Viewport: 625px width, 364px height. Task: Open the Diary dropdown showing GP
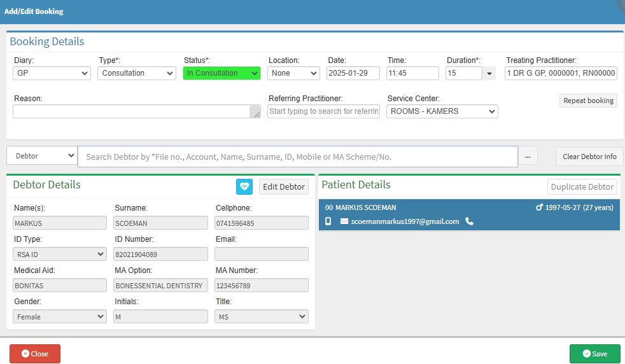pyautogui.click(x=52, y=73)
